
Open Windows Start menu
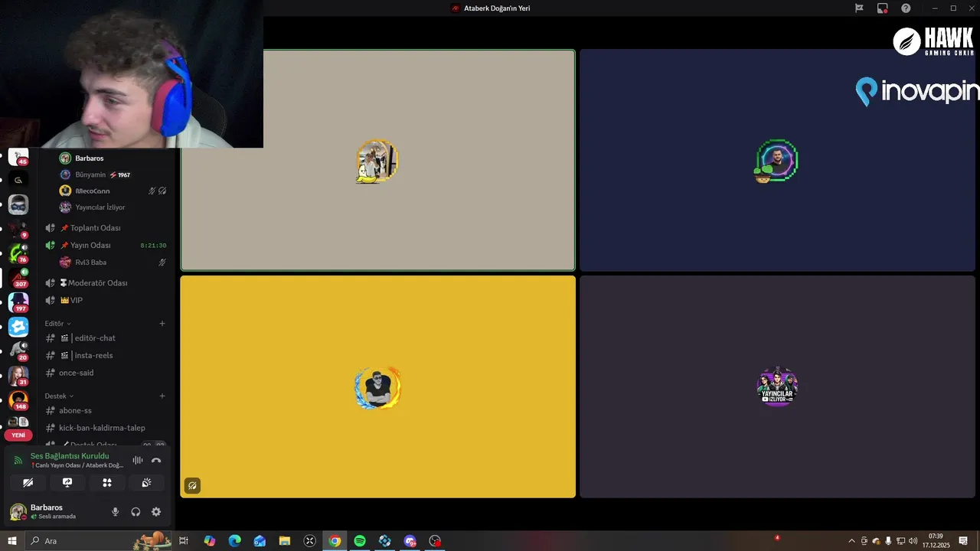pyautogui.click(x=11, y=541)
